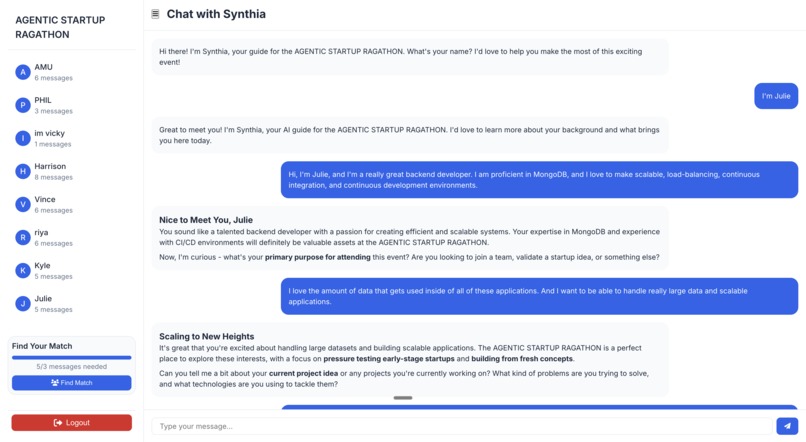Click the Find Your Match progress bar
This screenshot has width=806, height=442.
coord(71,357)
